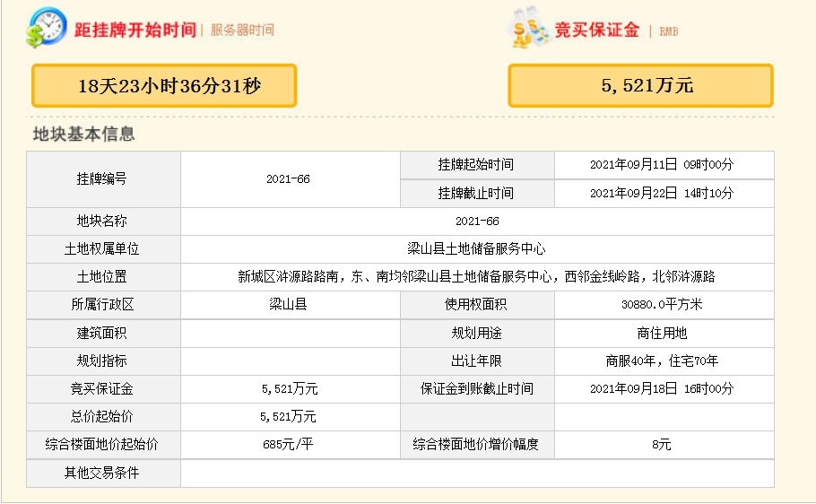Image resolution: width=816 pixels, height=504 pixels.
Task: Select the 8元 increment value
Action: coord(662,445)
